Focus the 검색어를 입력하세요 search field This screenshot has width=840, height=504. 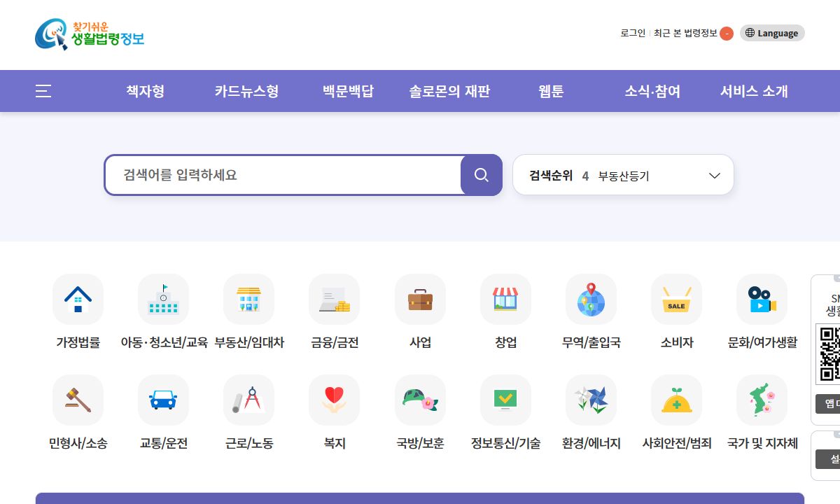[283, 175]
